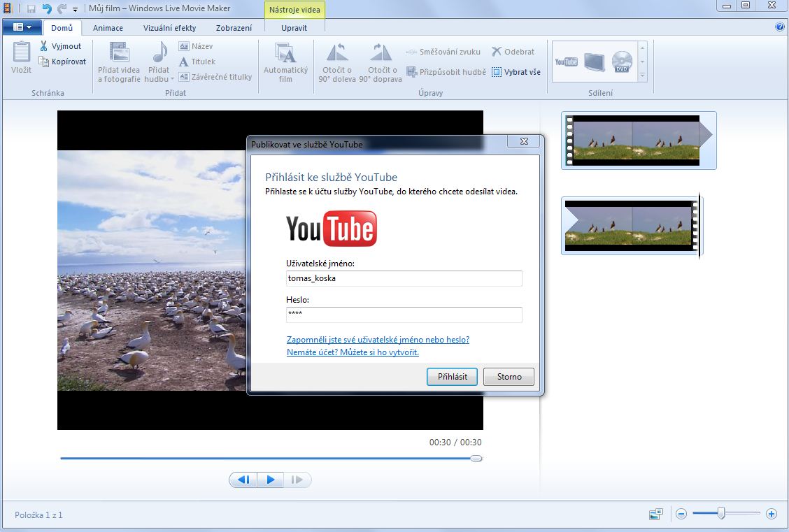Click the DVD burn icon in sharing gallery

(622, 62)
